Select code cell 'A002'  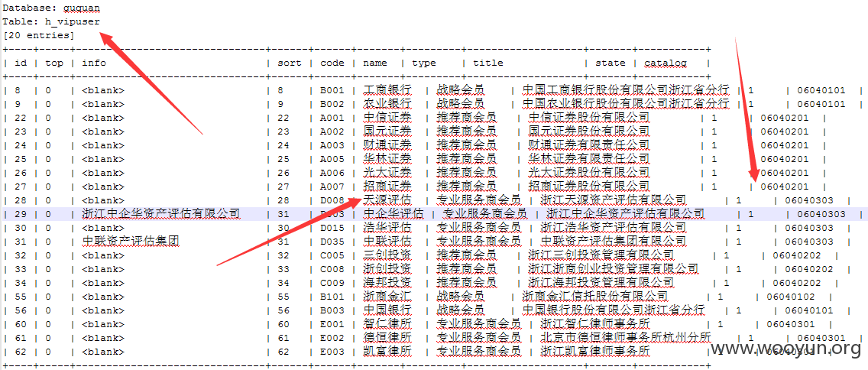pos(332,131)
